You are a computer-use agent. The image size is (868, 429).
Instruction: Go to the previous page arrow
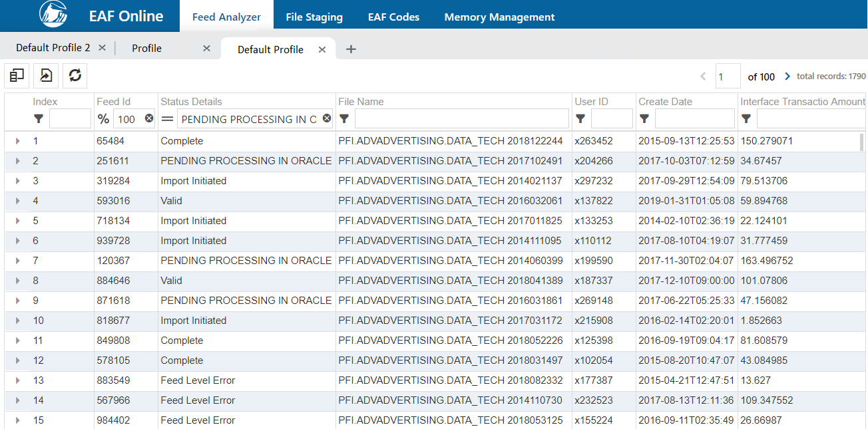703,76
